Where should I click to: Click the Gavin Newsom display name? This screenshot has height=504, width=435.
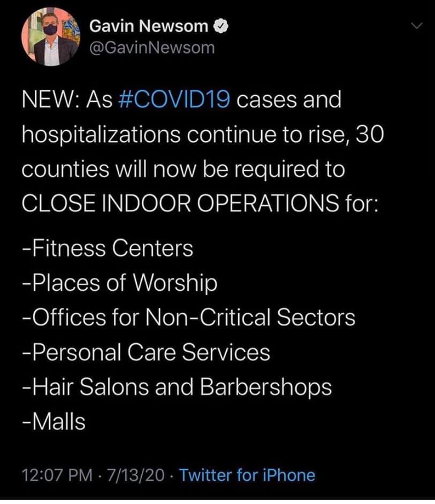(x=149, y=25)
